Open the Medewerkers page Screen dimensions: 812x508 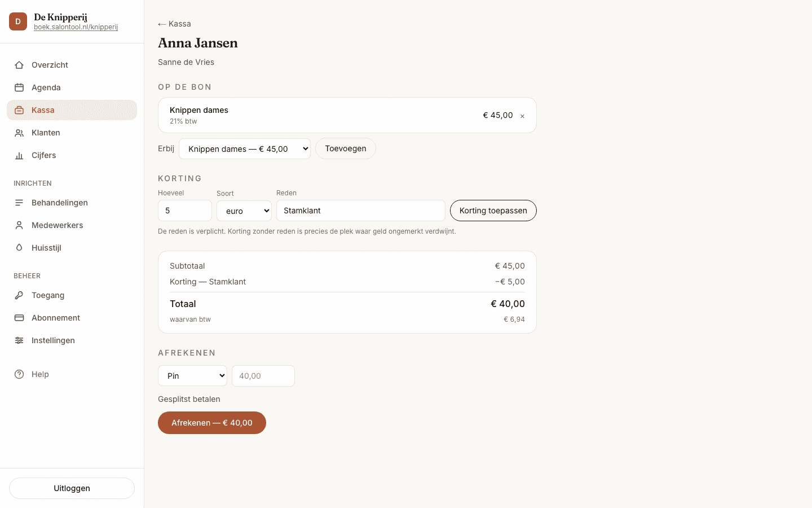pos(72,225)
